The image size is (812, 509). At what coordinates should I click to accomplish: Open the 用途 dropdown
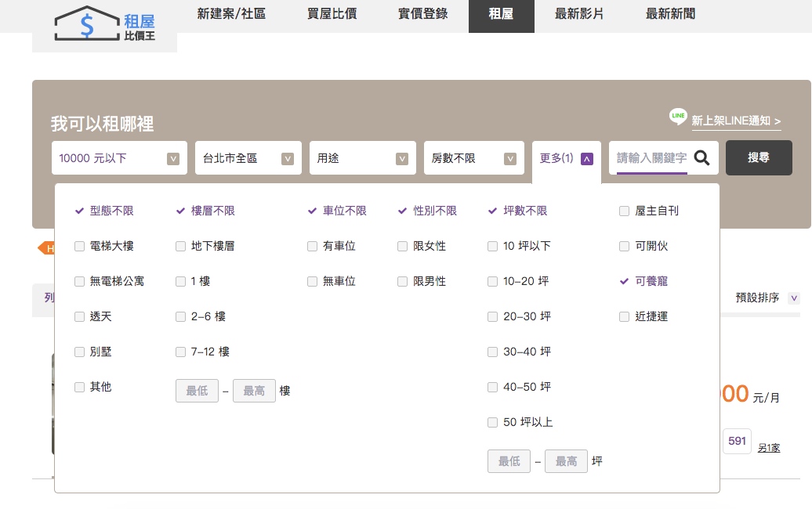[x=362, y=158]
